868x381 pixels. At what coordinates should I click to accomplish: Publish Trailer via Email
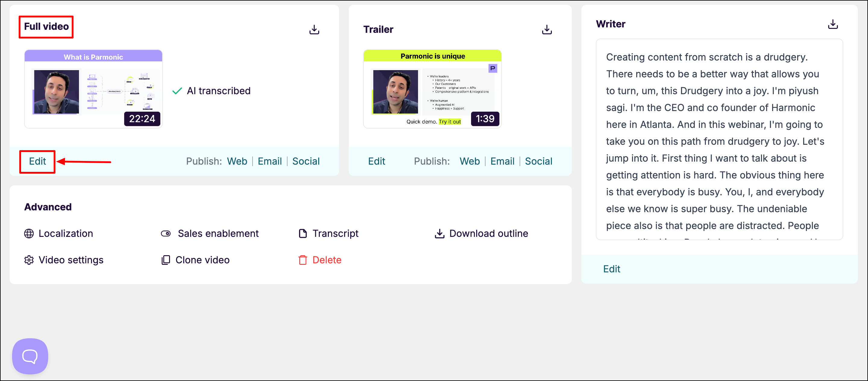pos(502,161)
